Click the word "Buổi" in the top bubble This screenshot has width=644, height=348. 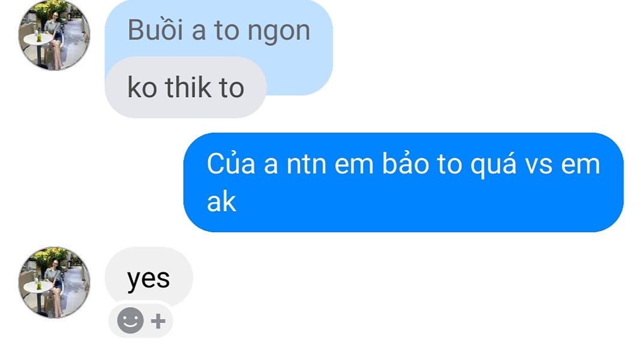155,30
